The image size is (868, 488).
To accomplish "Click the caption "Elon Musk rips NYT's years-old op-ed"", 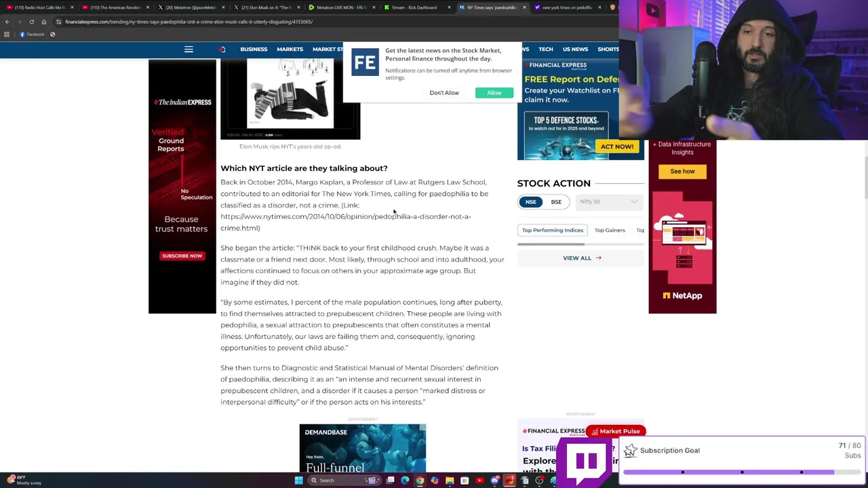I will [x=290, y=146].
